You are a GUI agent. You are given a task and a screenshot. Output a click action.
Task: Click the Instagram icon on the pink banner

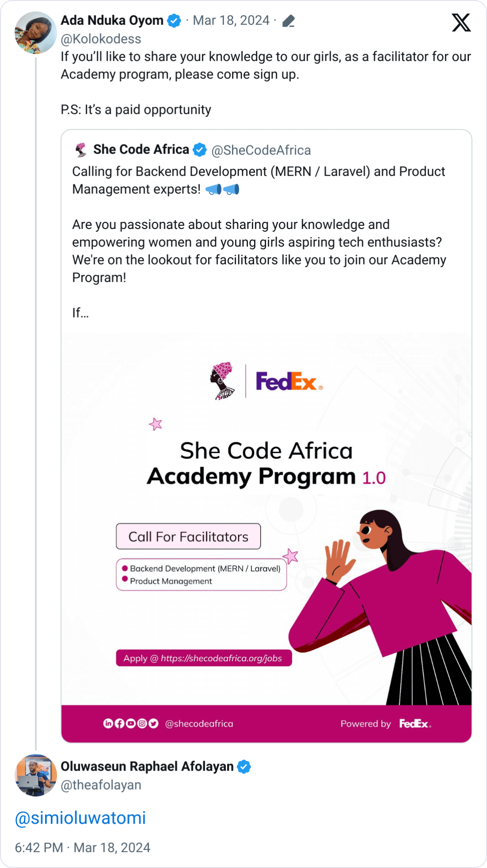(x=142, y=723)
